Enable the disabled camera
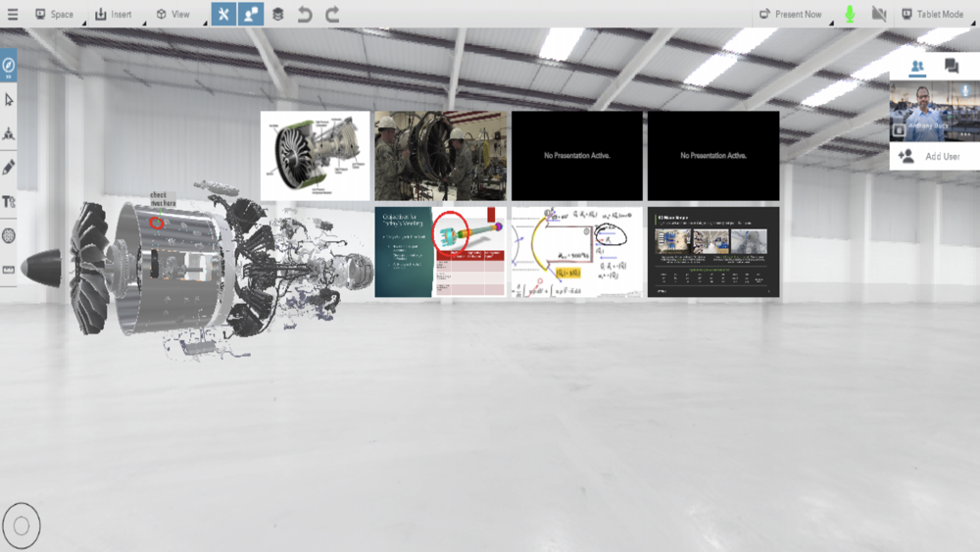980x552 pixels. (879, 14)
